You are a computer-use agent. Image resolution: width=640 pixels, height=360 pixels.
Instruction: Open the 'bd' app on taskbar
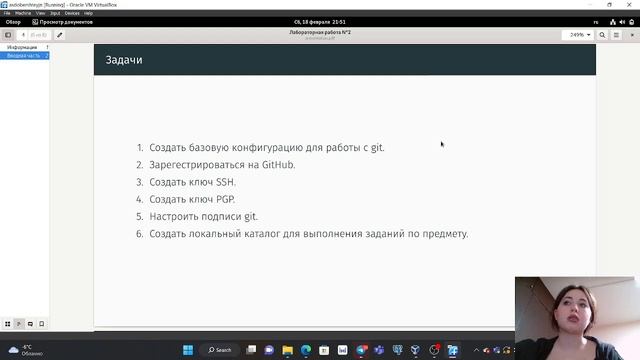(342, 350)
